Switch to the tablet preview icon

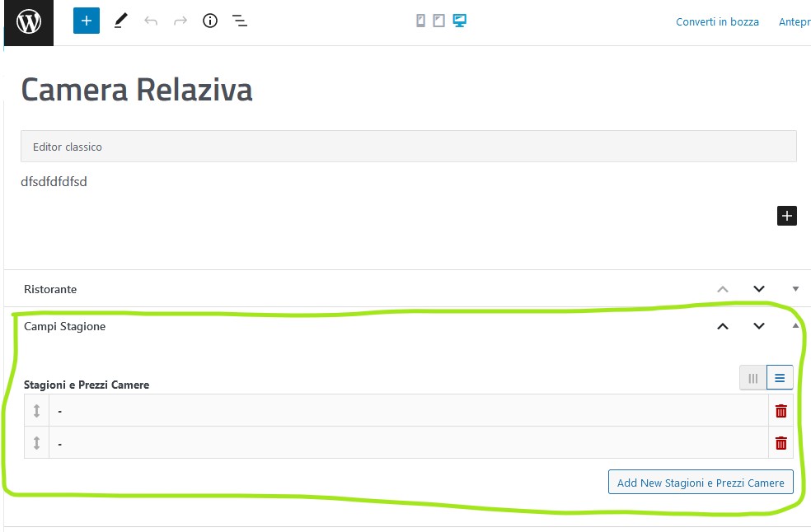438,21
